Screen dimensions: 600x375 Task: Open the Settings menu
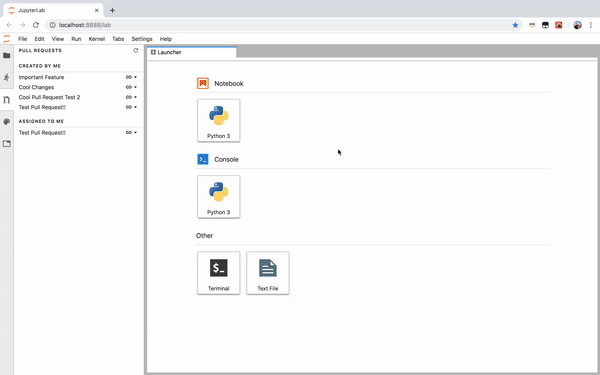coord(142,39)
